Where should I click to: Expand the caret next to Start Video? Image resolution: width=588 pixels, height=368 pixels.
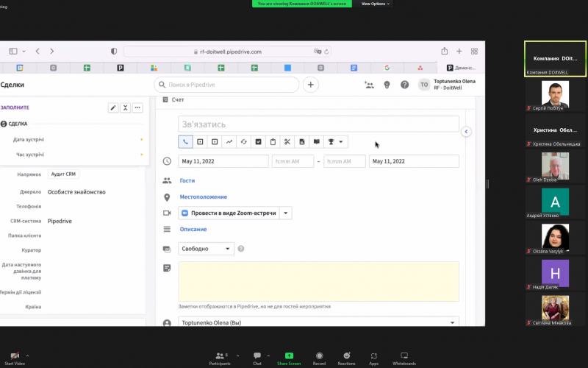pos(27,355)
